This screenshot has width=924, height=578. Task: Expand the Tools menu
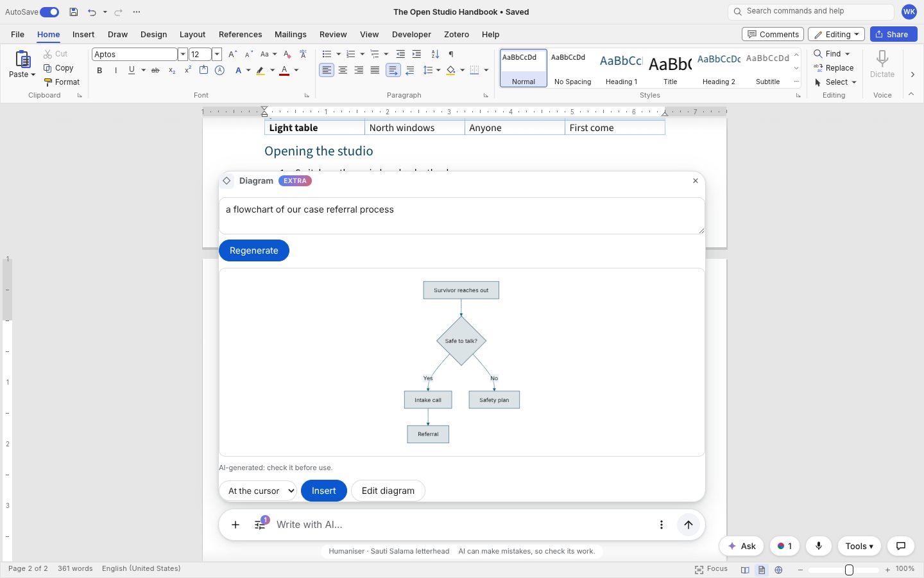coord(859,546)
